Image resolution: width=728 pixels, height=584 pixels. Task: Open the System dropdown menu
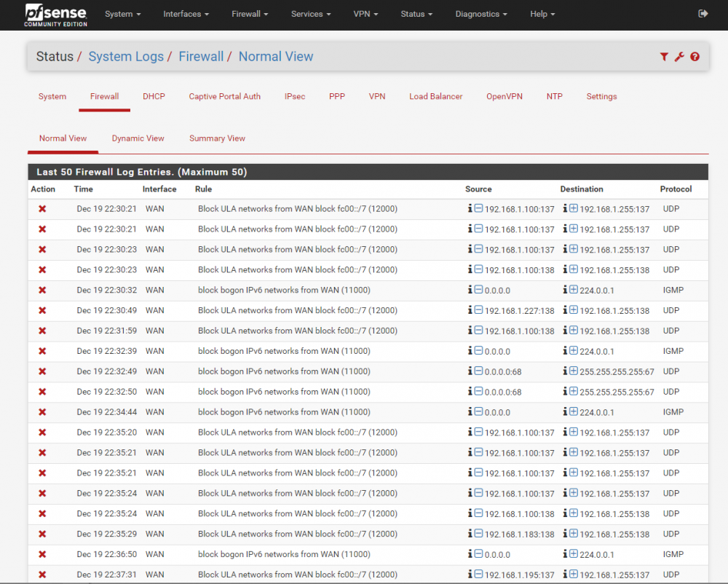pyautogui.click(x=122, y=14)
